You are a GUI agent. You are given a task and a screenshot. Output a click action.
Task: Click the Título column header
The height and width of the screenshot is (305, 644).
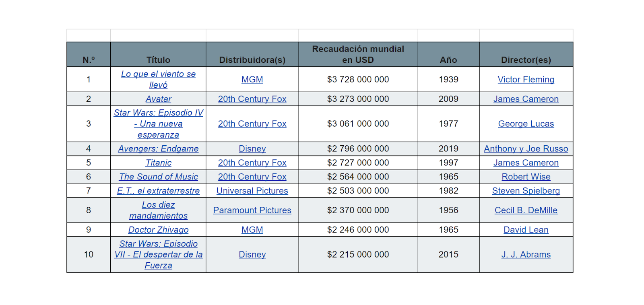(158, 54)
